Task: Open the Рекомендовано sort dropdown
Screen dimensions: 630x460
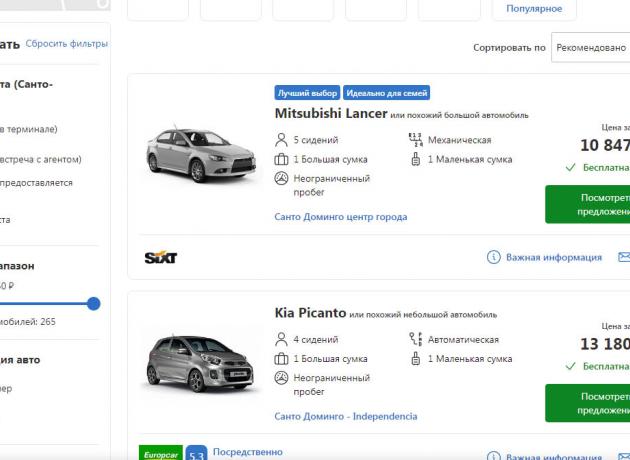Action: pos(591,47)
